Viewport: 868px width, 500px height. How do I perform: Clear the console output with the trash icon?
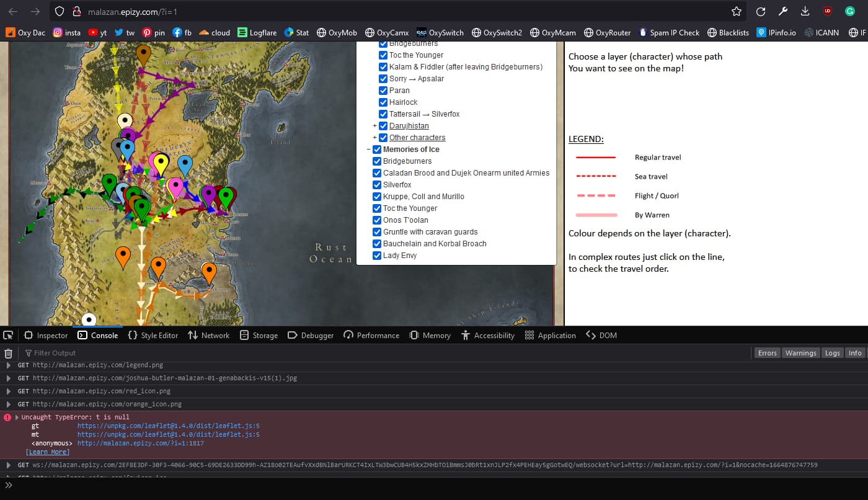point(8,352)
